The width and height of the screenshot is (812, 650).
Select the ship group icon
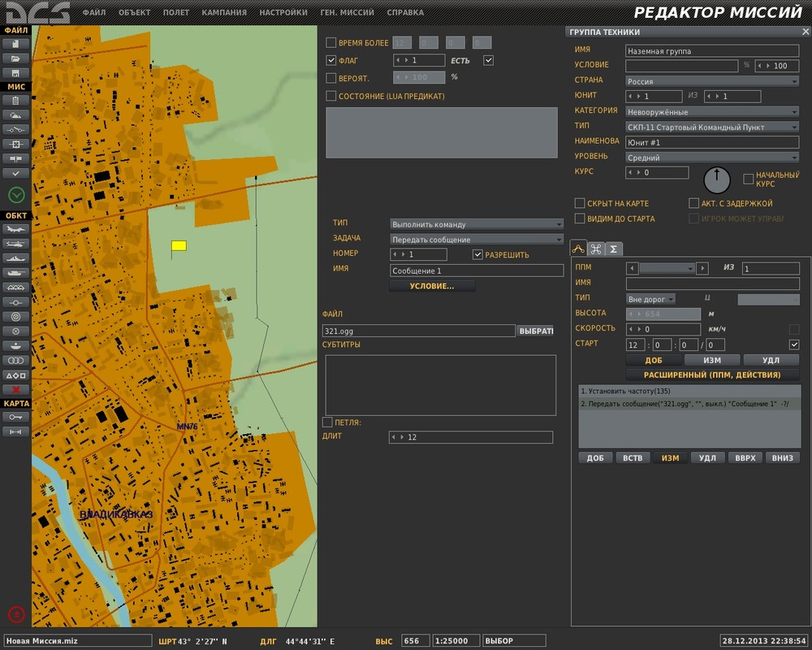tap(16, 258)
